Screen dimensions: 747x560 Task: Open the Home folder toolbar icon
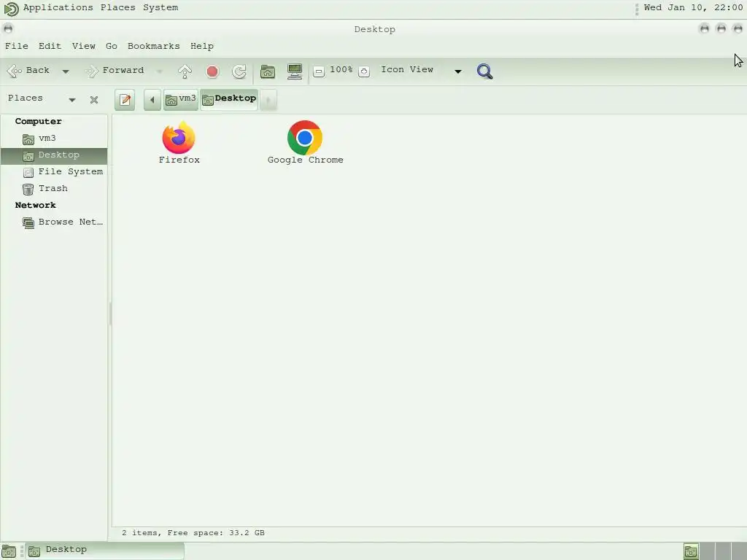pyautogui.click(x=268, y=71)
